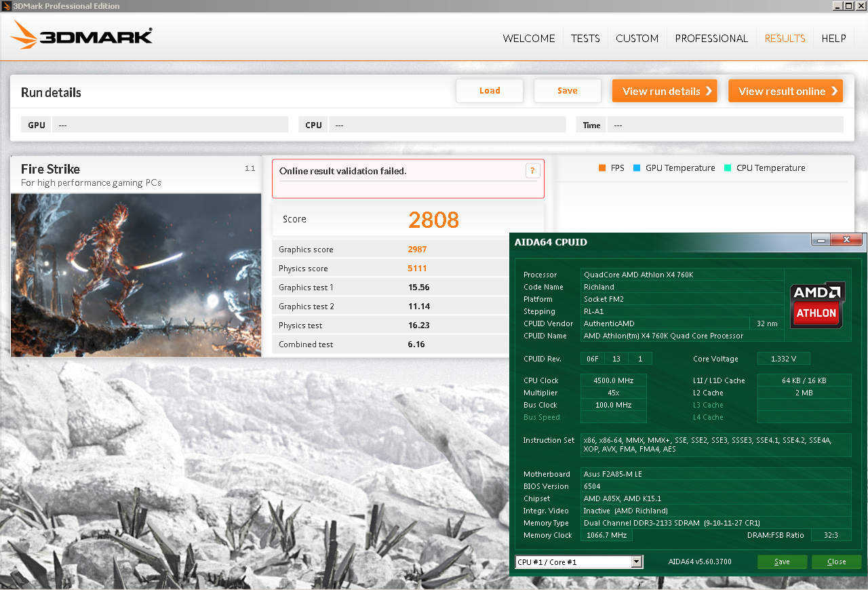Click the Load button

pyautogui.click(x=490, y=91)
